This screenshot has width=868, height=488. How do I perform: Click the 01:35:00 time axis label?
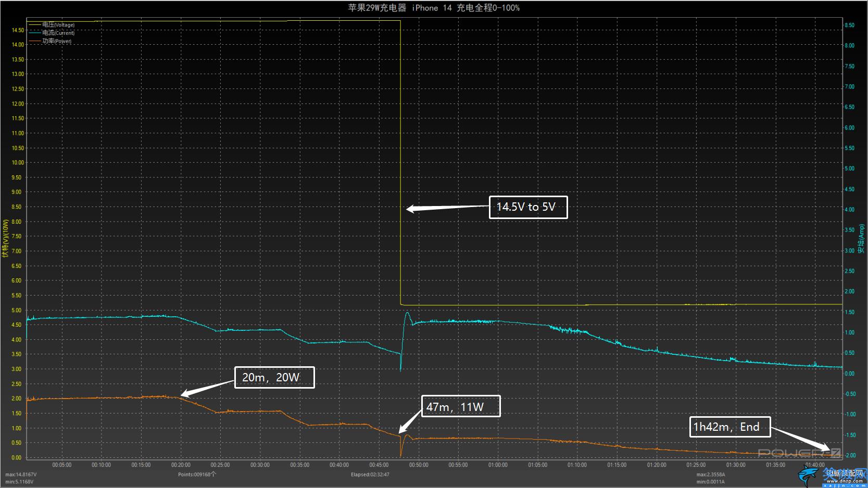[x=776, y=465]
